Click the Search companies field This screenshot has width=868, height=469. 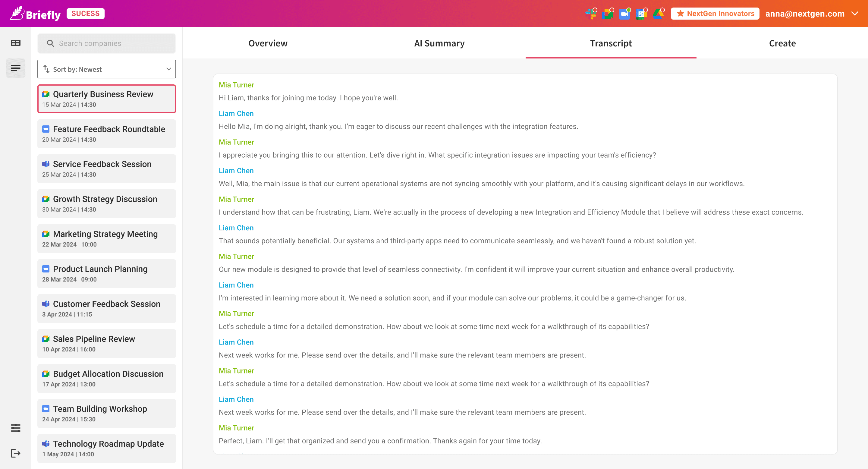(106, 43)
